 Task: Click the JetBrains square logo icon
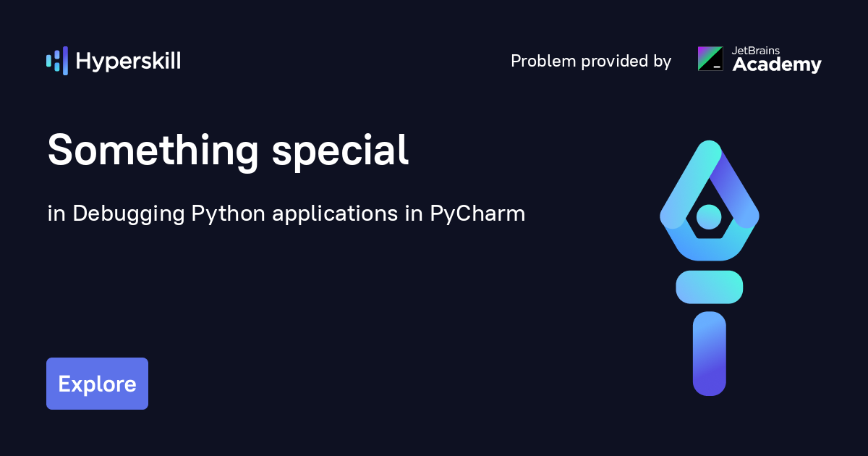tap(710, 59)
